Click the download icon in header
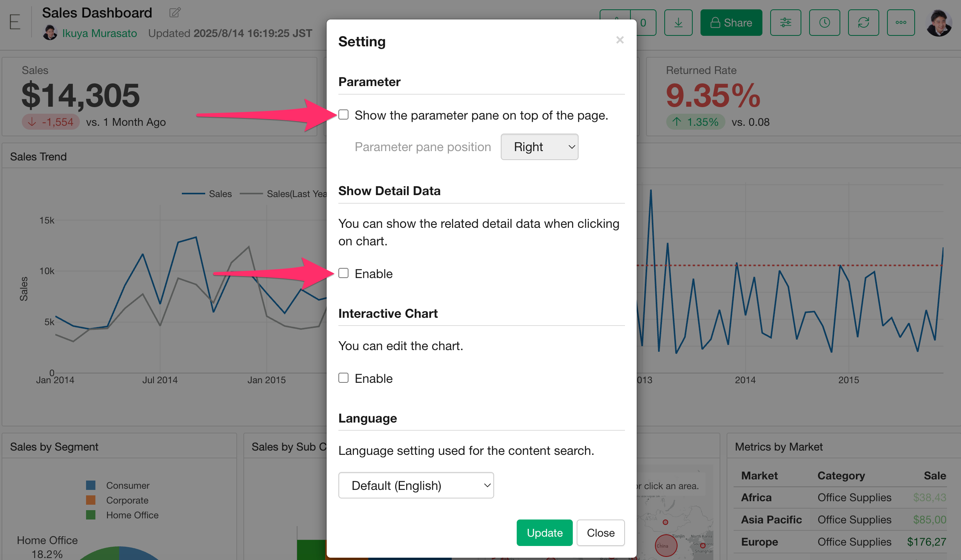Image resolution: width=961 pixels, height=560 pixels. click(x=678, y=23)
